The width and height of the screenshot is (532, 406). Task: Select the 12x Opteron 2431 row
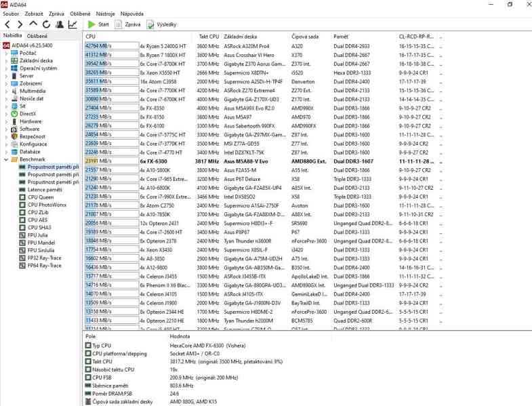coord(263,224)
